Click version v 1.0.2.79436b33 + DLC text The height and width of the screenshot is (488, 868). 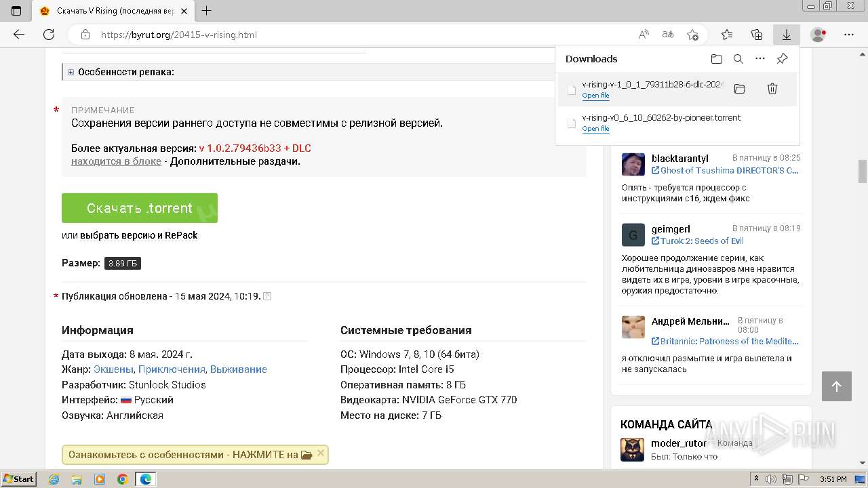point(255,148)
